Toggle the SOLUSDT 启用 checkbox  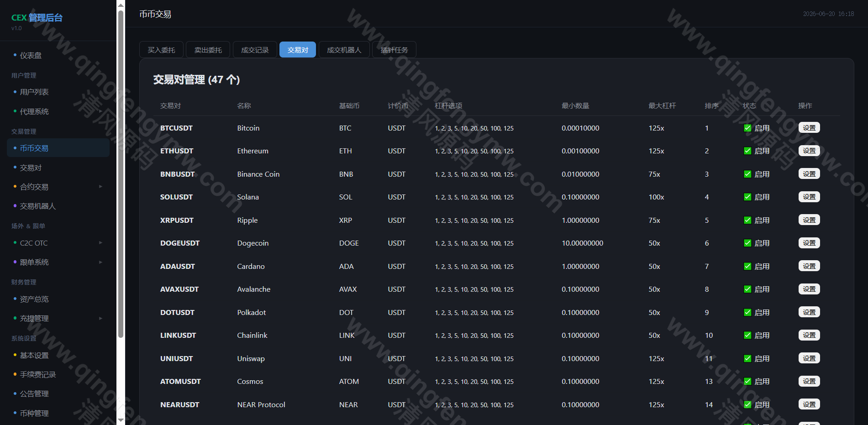click(x=747, y=197)
